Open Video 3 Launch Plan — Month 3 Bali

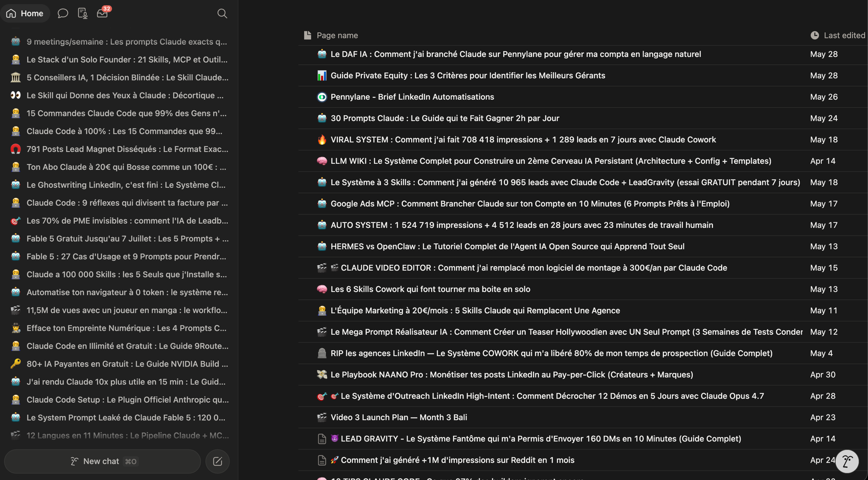click(x=399, y=417)
